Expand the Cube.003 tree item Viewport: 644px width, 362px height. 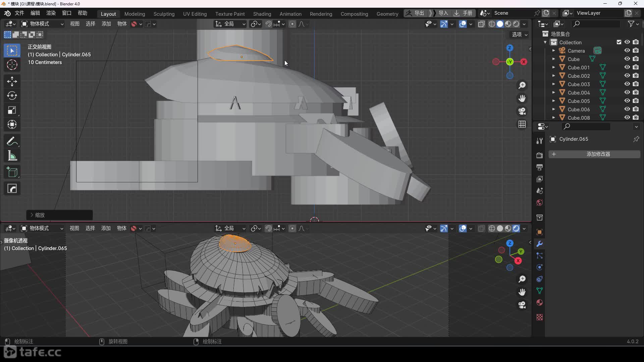[553, 84]
